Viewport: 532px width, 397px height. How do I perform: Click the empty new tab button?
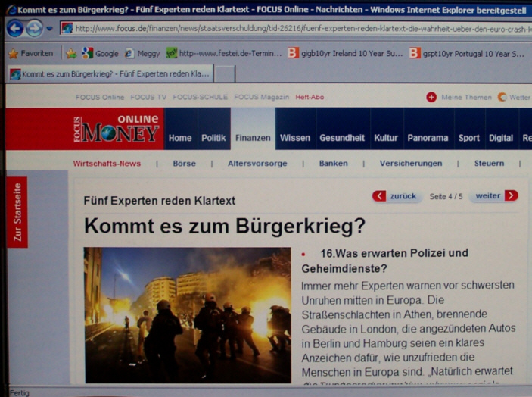[x=225, y=73]
